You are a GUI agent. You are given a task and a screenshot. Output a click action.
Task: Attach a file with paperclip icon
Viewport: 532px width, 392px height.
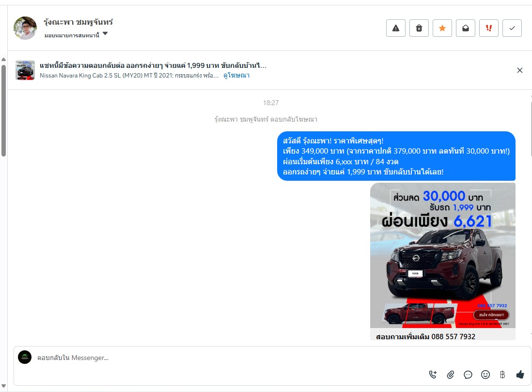coord(450,375)
